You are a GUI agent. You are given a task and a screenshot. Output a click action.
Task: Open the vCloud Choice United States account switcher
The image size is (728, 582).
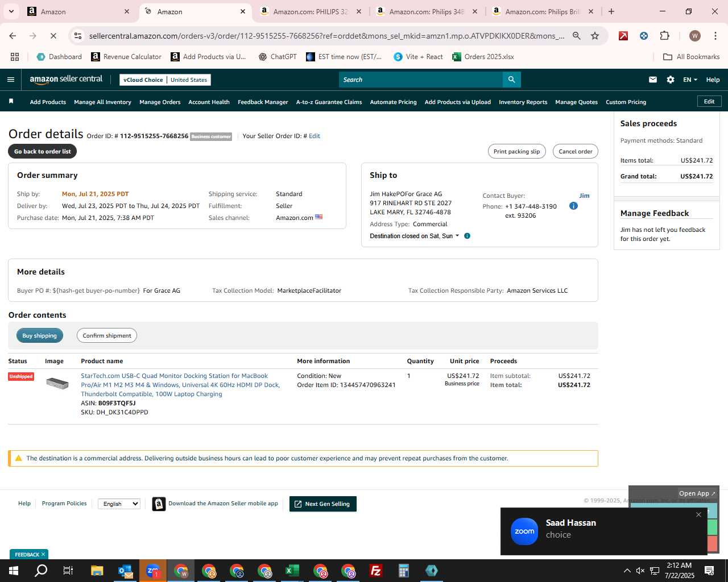click(x=165, y=80)
